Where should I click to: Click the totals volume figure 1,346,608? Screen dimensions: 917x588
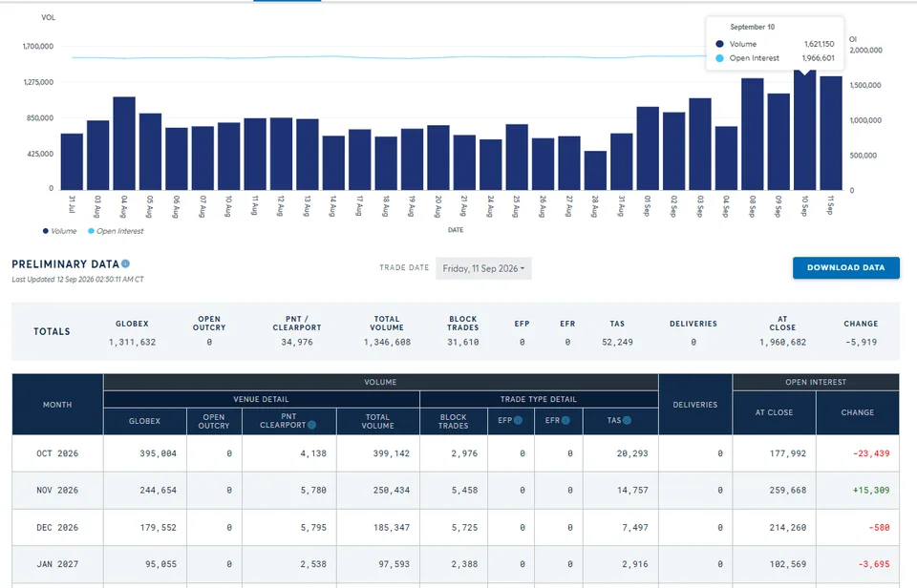(x=387, y=343)
